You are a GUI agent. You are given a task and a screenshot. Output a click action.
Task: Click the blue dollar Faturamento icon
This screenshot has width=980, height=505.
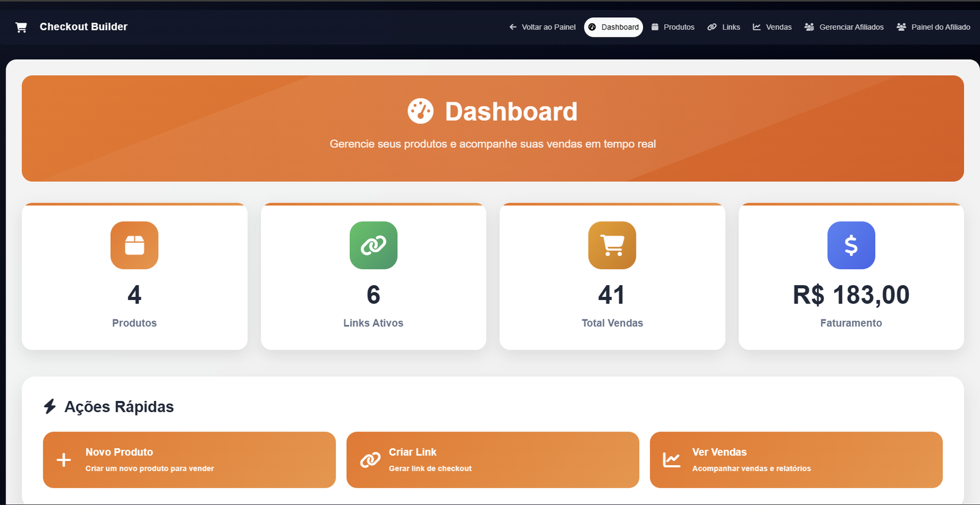(x=851, y=245)
